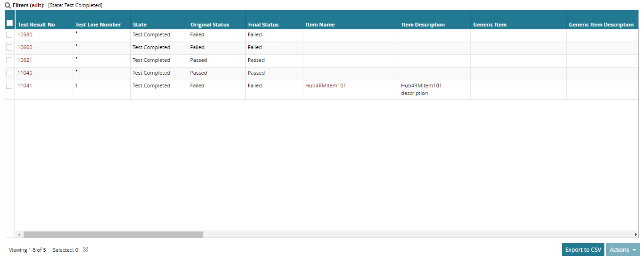Click the 'Selected: 0' counter text
The image size is (644, 257).
66,250
